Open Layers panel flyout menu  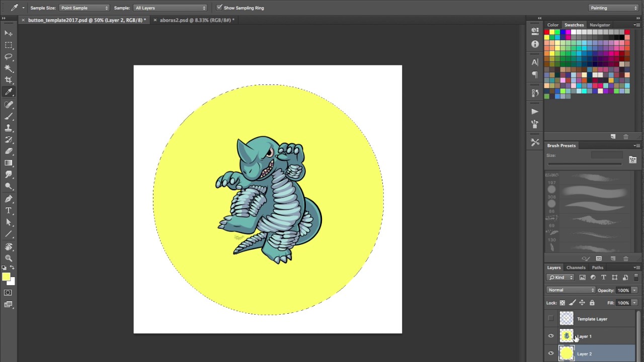coord(636,267)
